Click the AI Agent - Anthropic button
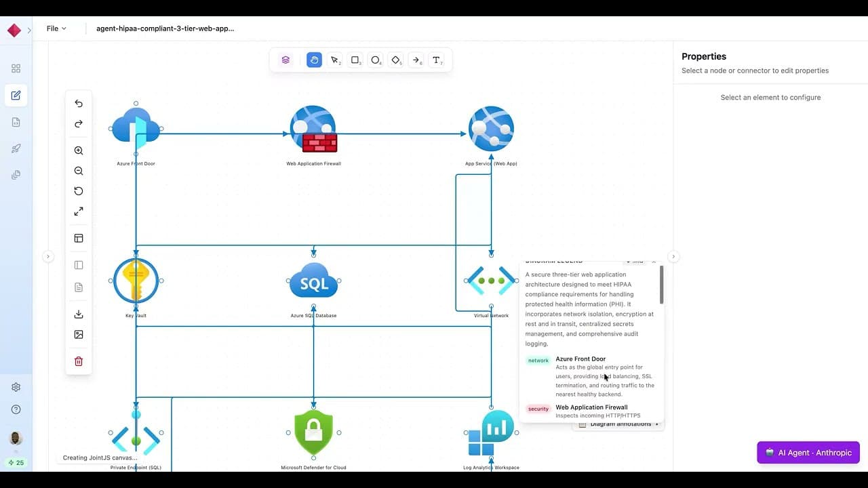The image size is (868, 488). pyautogui.click(x=808, y=452)
